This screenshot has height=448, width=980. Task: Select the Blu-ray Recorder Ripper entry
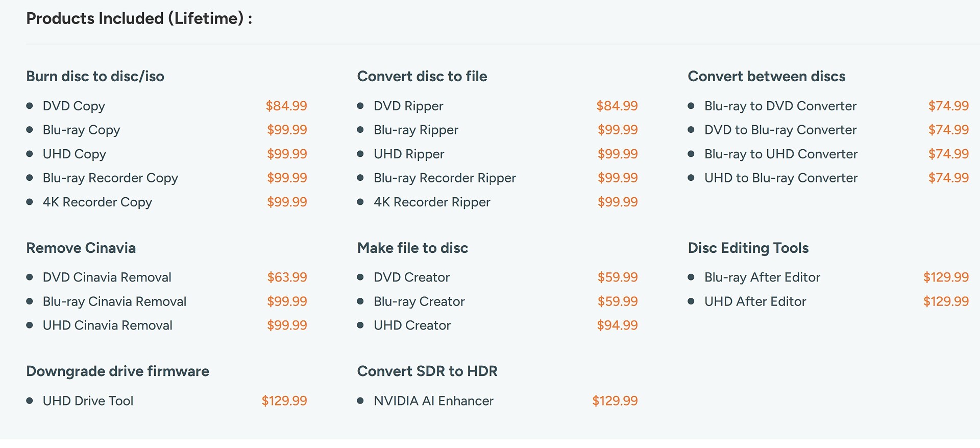pyautogui.click(x=445, y=178)
